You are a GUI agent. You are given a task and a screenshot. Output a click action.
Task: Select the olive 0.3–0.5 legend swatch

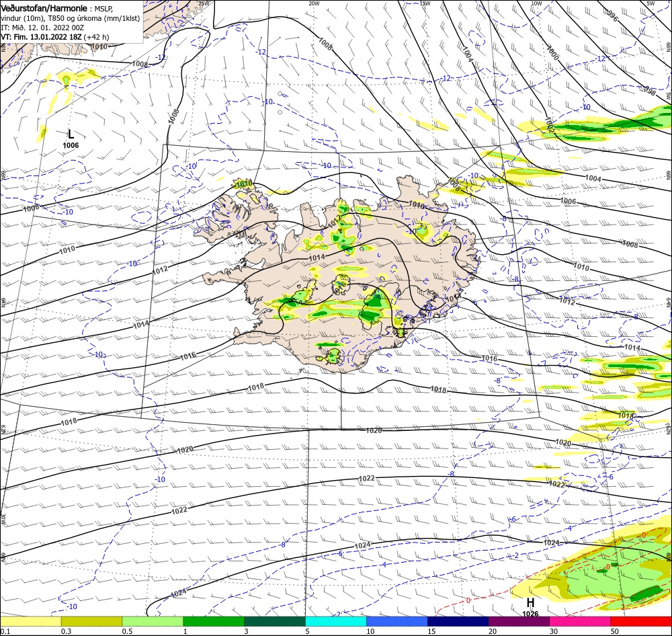pos(91,621)
